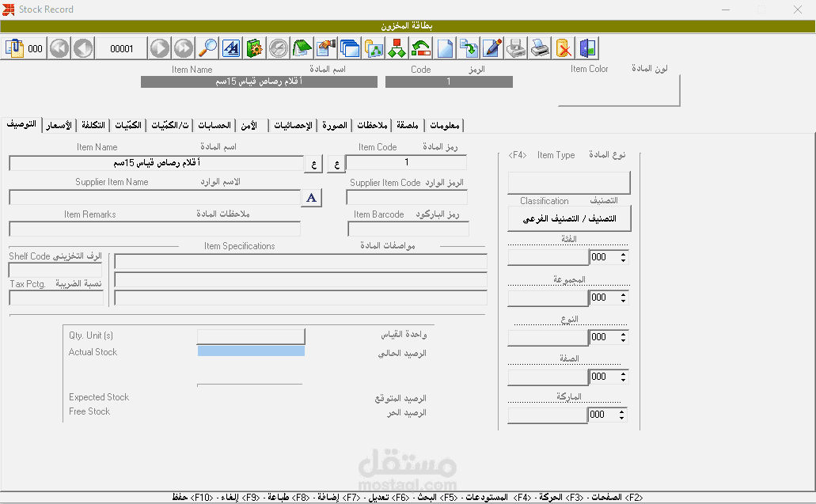Click the Tax Pctg. field
Screen dimensions: 816x504
pyautogui.click(x=56, y=298)
